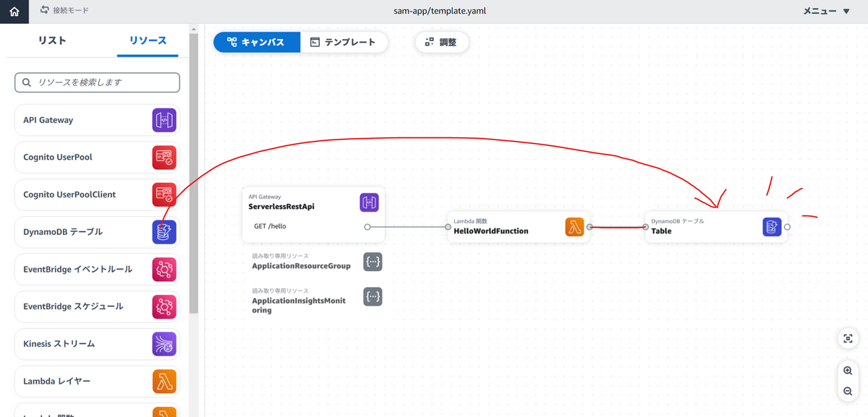Select the GET /hello route
The height and width of the screenshot is (417, 868).
pos(271,226)
